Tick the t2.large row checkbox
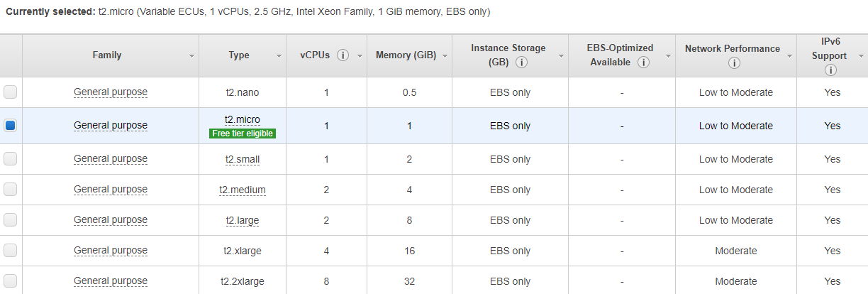Image resolution: width=868 pixels, height=294 pixels. click(x=11, y=220)
